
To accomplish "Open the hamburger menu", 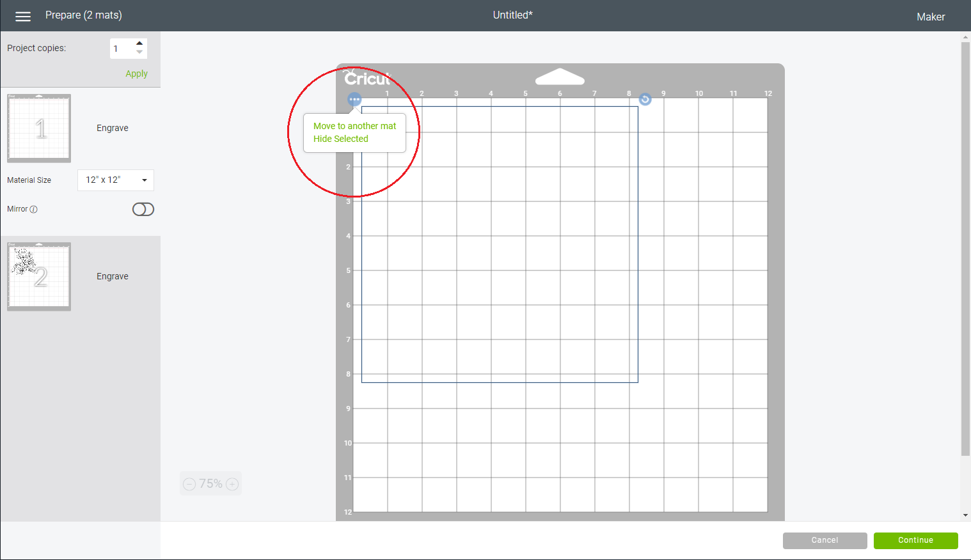I will click(23, 17).
